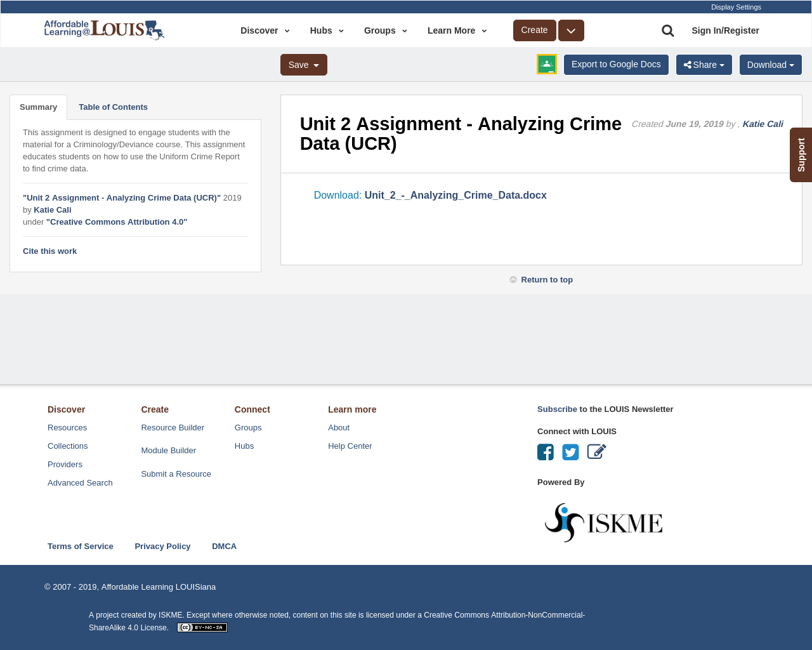Click the CC BY-NC-SA license badge
Screen dimensions: 812x650
pos(202,627)
